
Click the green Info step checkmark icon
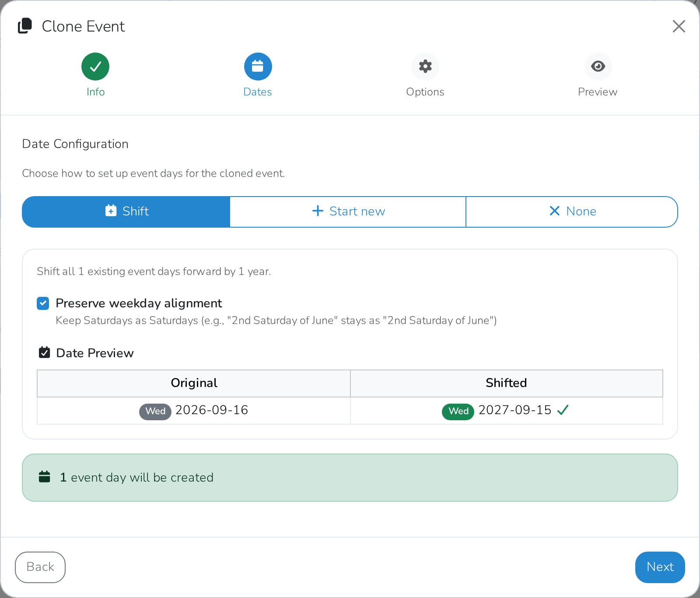(x=95, y=67)
